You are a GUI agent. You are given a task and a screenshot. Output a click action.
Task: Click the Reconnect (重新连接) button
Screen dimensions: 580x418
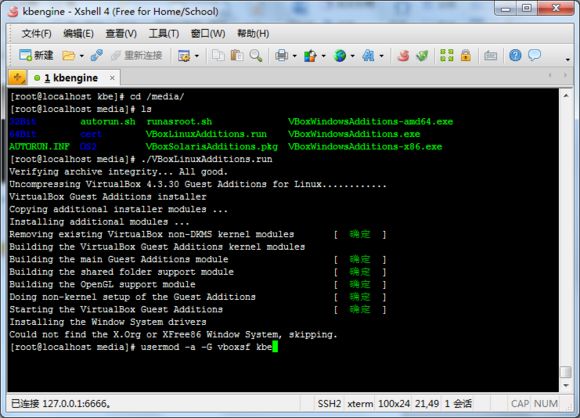pyautogui.click(x=136, y=55)
